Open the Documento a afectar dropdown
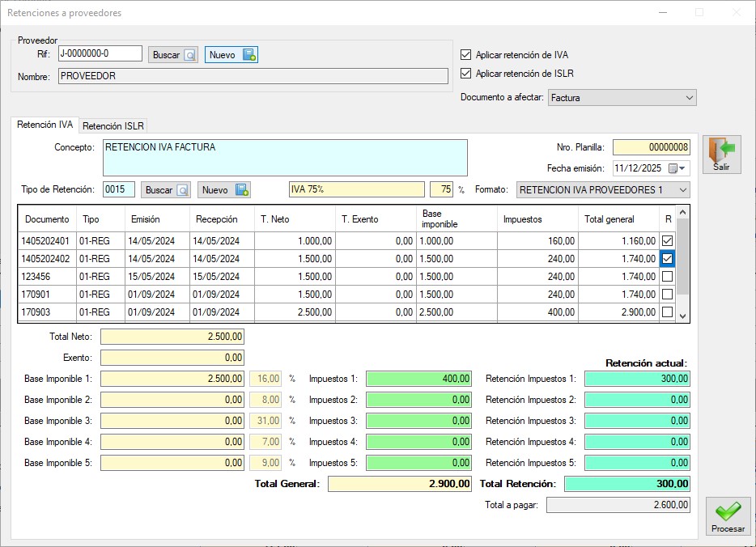This screenshot has height=547, width=756. (x=689, y=98)
